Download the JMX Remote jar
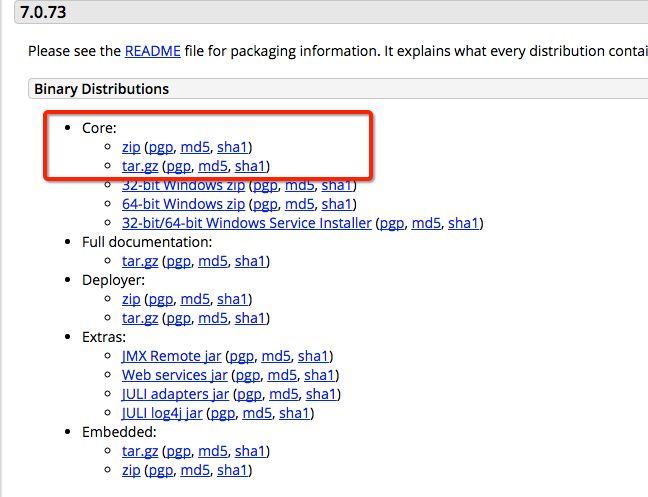The image size is (648, 497). click(x=172, y=356)
